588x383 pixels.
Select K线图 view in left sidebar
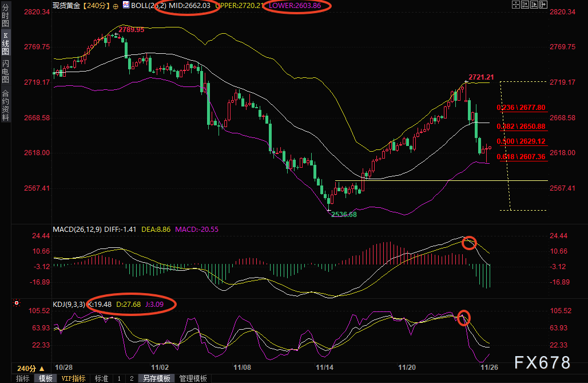[5, 43]
